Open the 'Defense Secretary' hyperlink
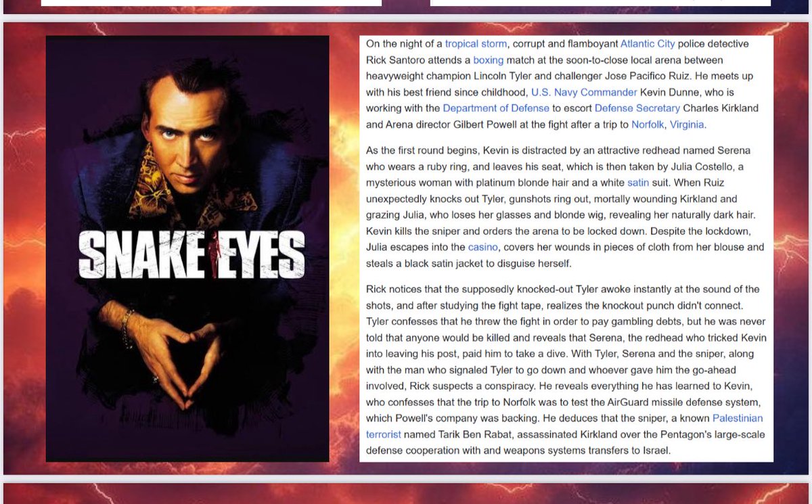Image resolution: width=812 pixels, height=504 pixels. [x=637, y=108]
